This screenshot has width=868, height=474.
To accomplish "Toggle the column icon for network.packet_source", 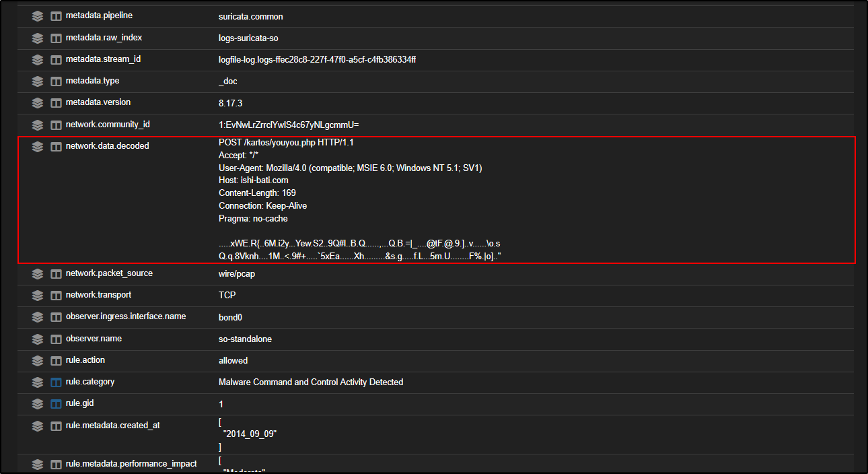I will tap(56, 274).
